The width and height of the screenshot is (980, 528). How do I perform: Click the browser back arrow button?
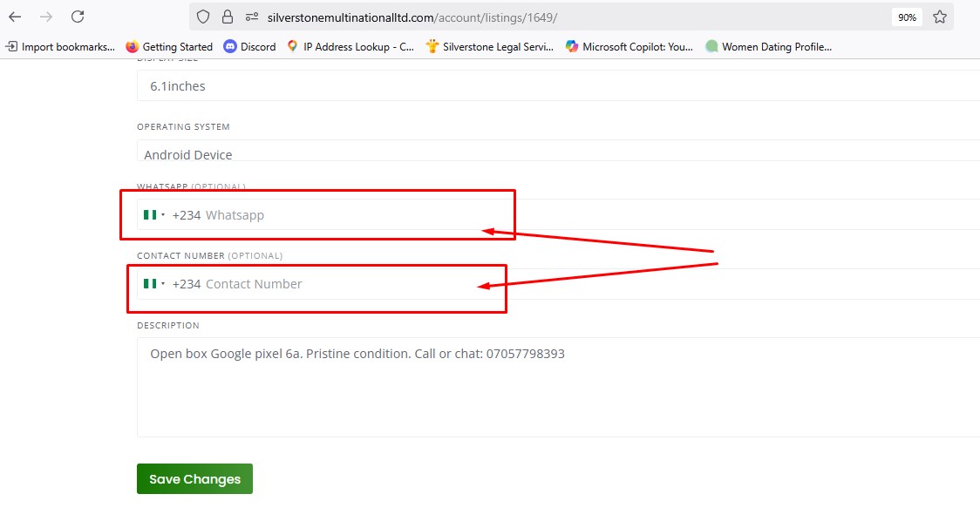pyautogui.click(x=15, y=17)
